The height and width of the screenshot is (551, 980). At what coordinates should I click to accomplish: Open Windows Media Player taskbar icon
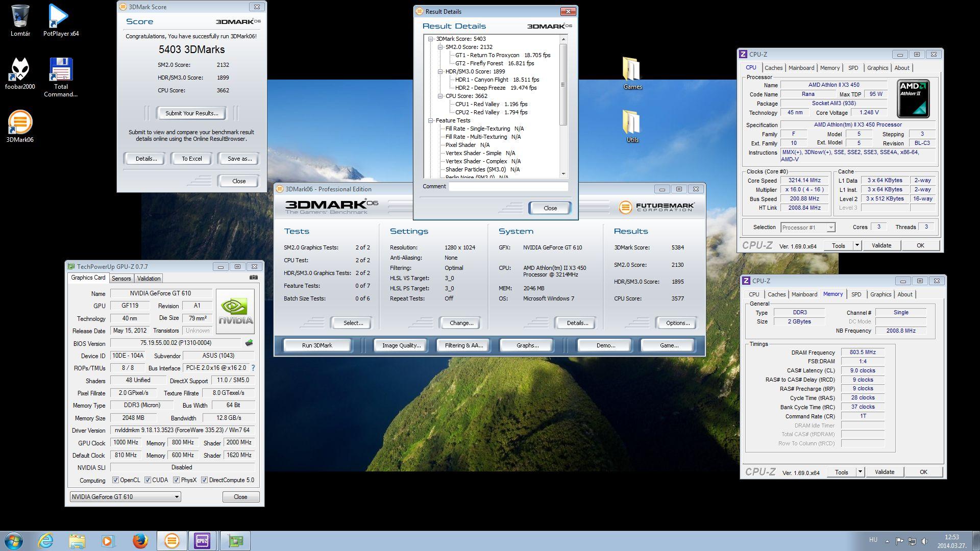pyautogui.click(x=108, y=541)
